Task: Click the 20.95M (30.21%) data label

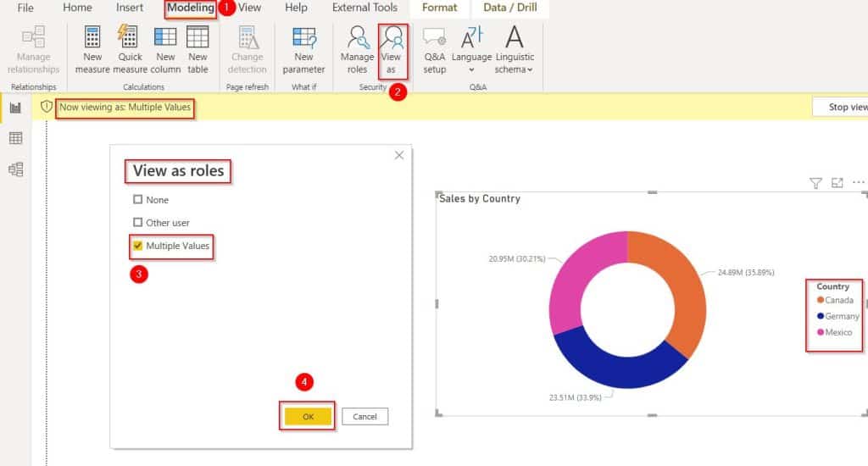Action: point(517,258)
